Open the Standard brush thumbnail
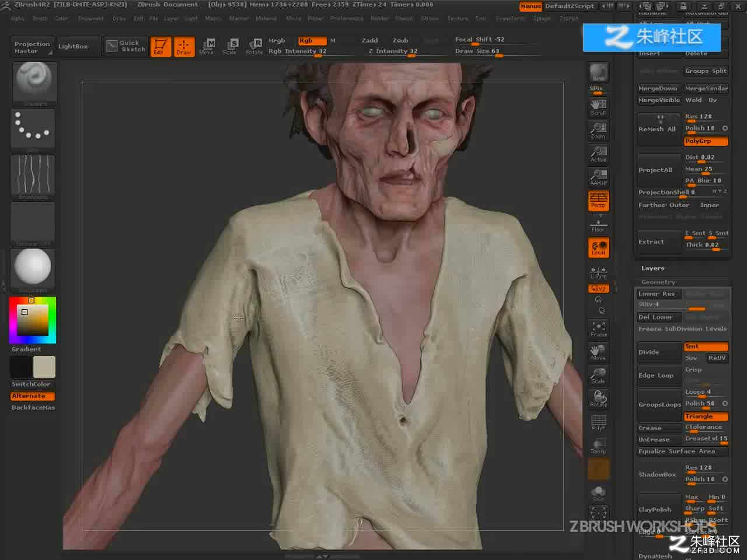 click(x=33, y=82)
